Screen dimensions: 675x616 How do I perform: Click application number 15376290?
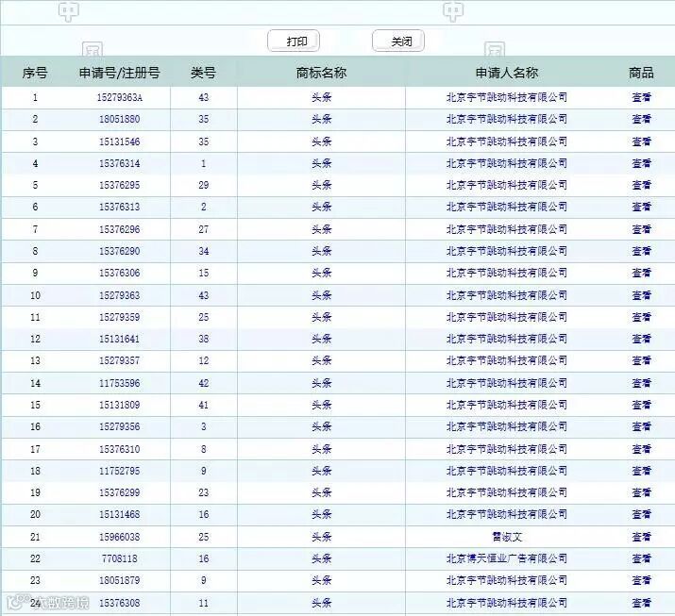coord(120,251)
